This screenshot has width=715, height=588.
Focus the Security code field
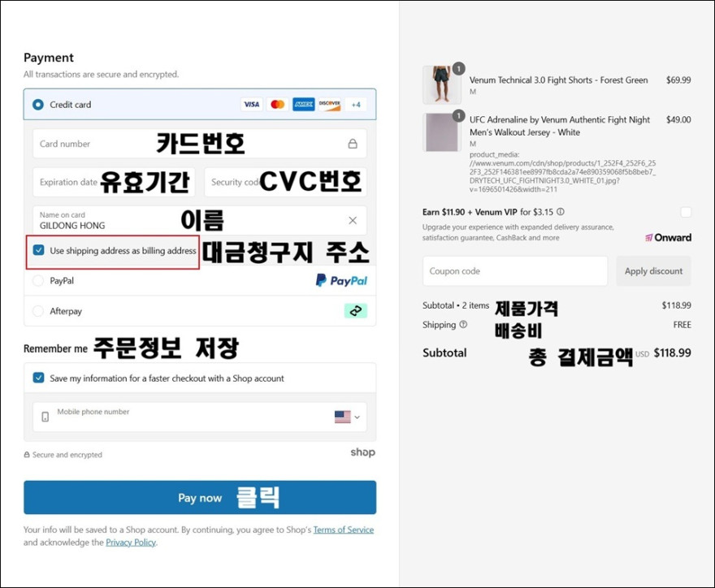click(285, 182)
